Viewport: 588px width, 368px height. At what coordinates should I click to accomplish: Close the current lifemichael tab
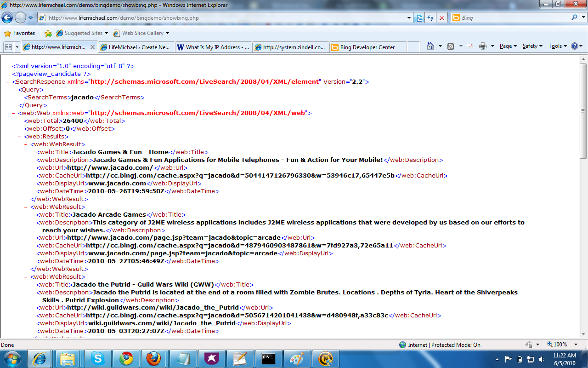coord(92,47)
